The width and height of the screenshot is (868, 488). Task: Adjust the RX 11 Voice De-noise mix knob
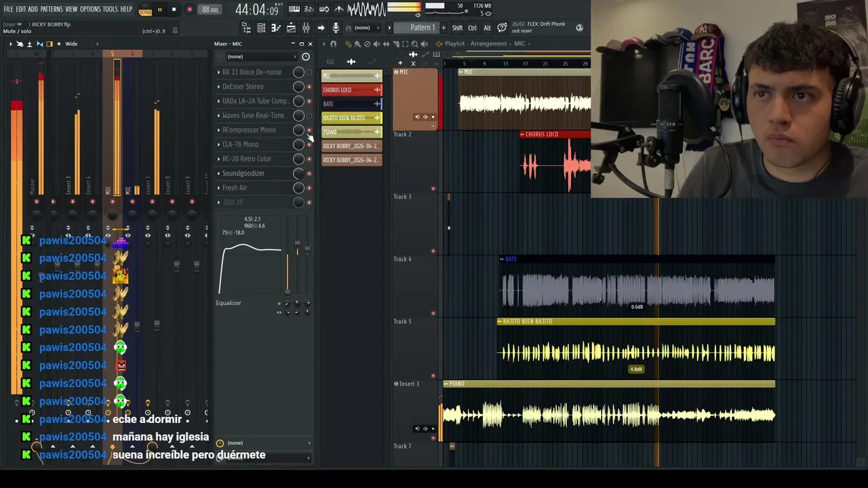pos(298,72)
